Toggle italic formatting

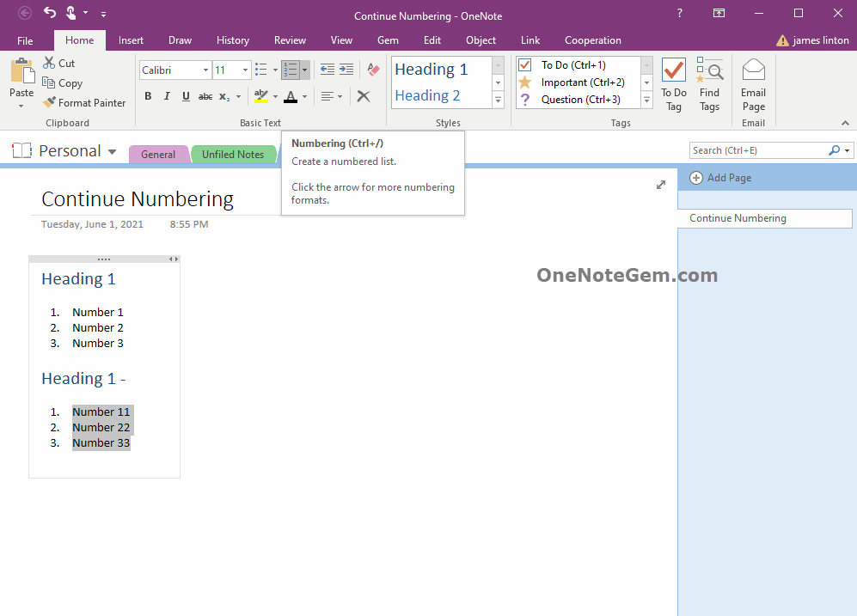pos(167,96)
